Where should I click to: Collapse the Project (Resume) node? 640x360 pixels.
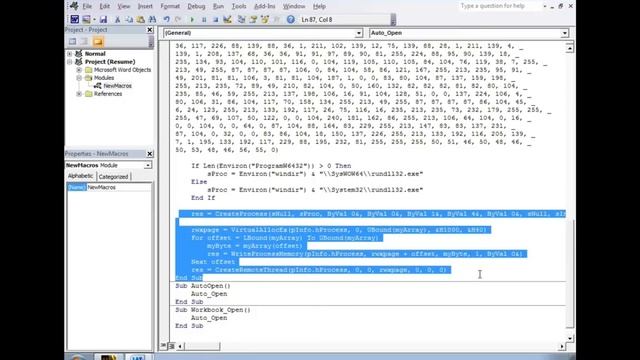(70, 62)
